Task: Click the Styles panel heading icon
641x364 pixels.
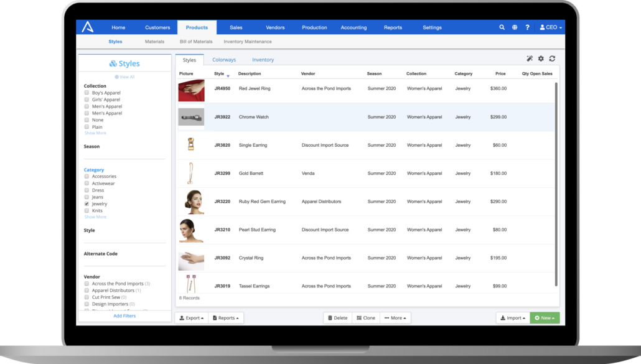Action: 113,63
